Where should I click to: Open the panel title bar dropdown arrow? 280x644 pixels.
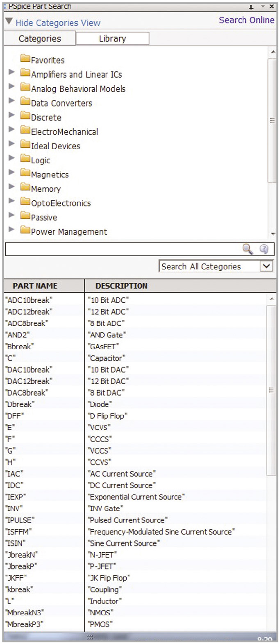tap(263, 7)
